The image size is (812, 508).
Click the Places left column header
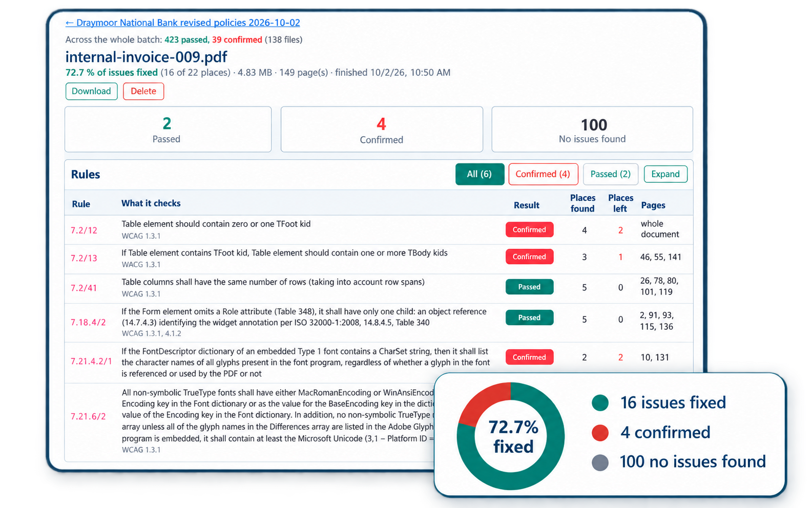point(620,203)
